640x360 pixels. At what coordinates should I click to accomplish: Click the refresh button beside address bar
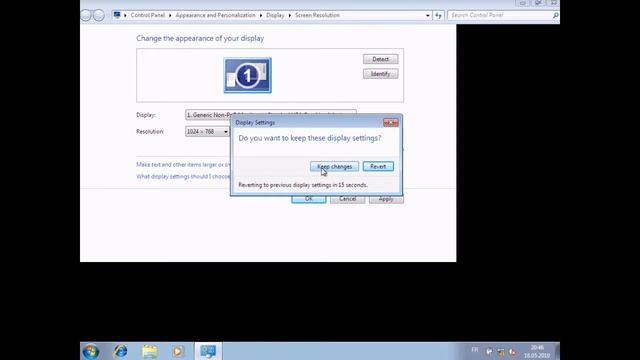coord(438,15)
